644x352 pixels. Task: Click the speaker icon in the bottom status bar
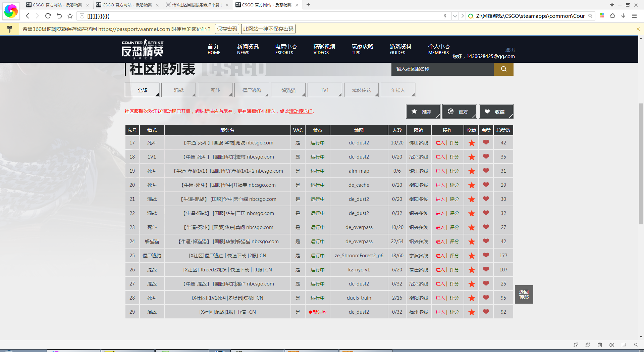(612, 345)
